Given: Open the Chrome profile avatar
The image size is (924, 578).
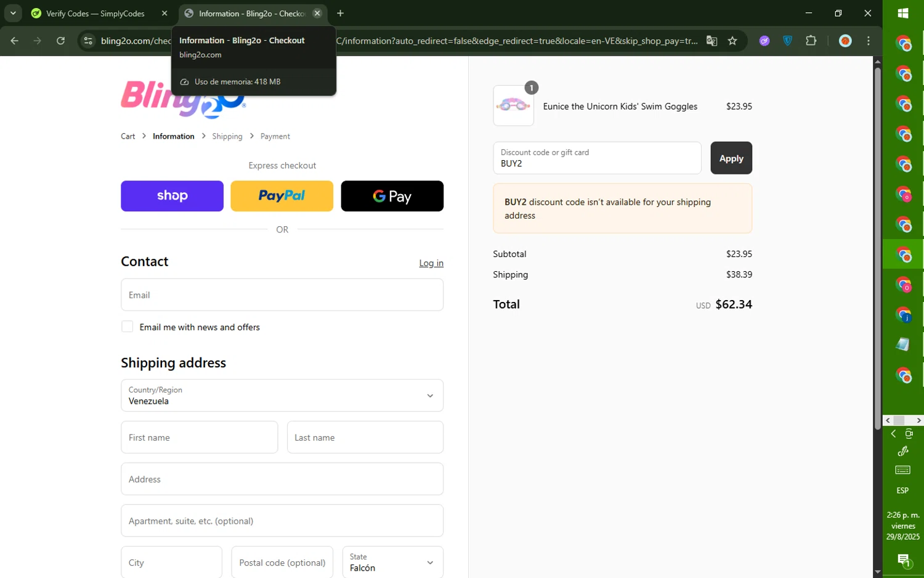Looking at the screenshot, I should pyautogui.click(x=845, y=41).
